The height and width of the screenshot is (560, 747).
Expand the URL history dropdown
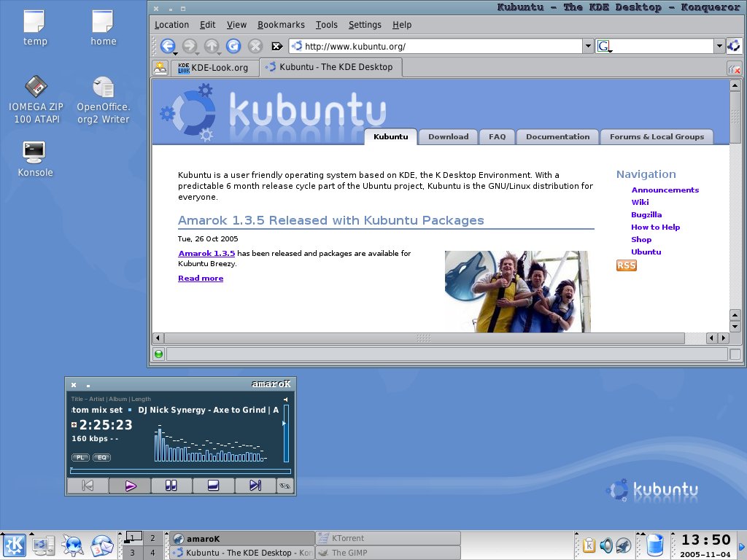[588, 46]
